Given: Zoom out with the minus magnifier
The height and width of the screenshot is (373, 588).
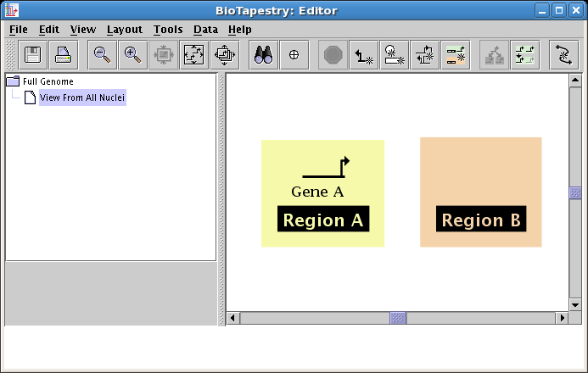Looking at the screenshot, I should coord(102,54).
